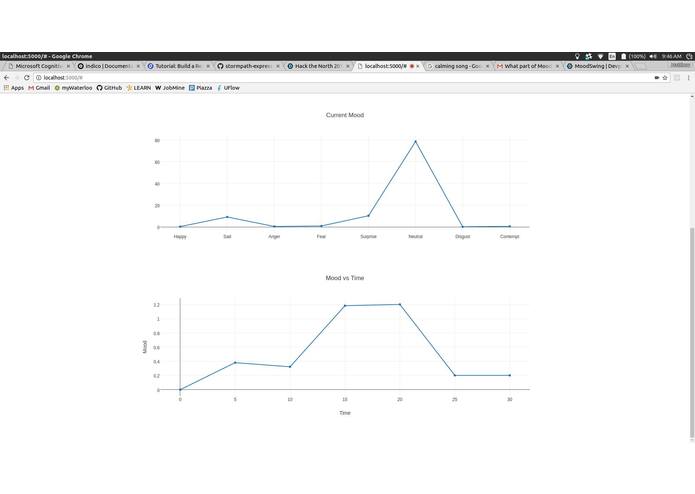Image resolution: width=695 pixels, height=494 pixels.
Task: Close the What part of Mood tab
Action: [x=558, y=66]
